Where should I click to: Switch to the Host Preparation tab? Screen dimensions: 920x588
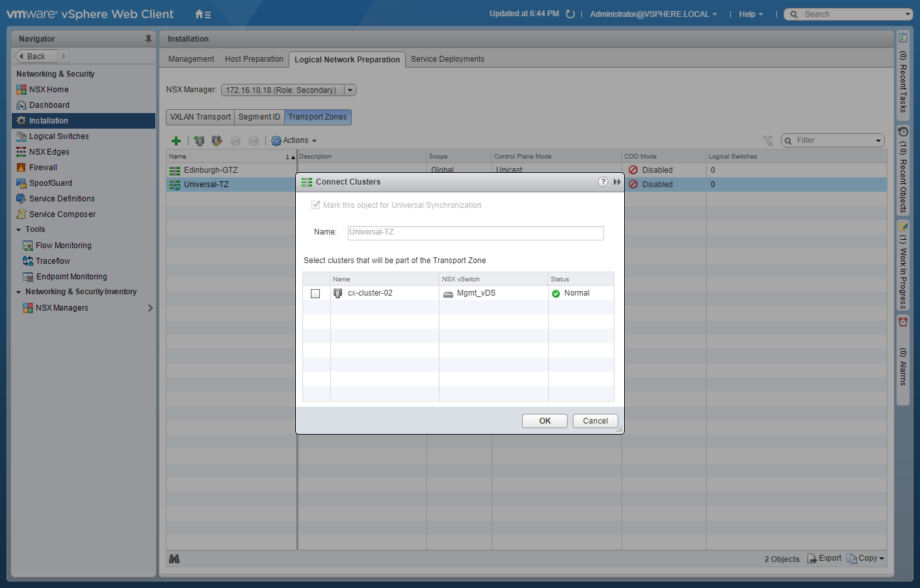coord(254,59)
